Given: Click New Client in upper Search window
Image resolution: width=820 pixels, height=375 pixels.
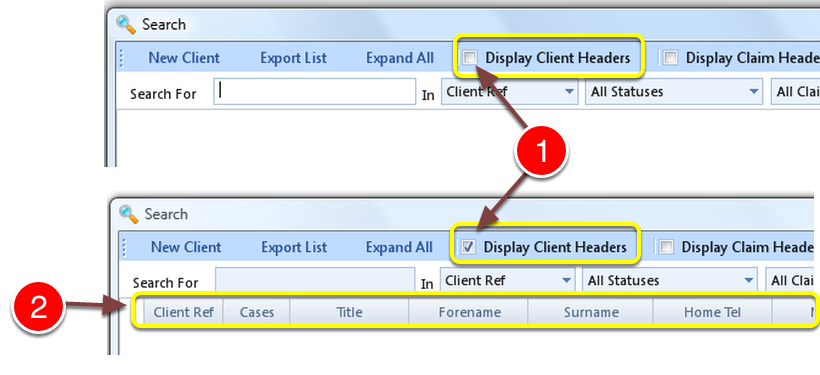Looking at the screenshot, I should pos(184,58).
